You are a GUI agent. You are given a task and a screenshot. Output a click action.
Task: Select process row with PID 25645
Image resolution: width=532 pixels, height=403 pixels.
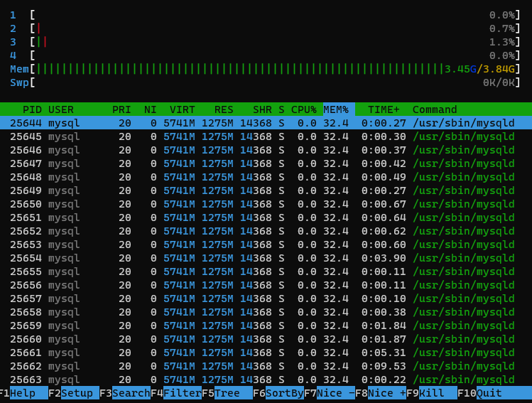pyautogui.click(x=266, y=136)
